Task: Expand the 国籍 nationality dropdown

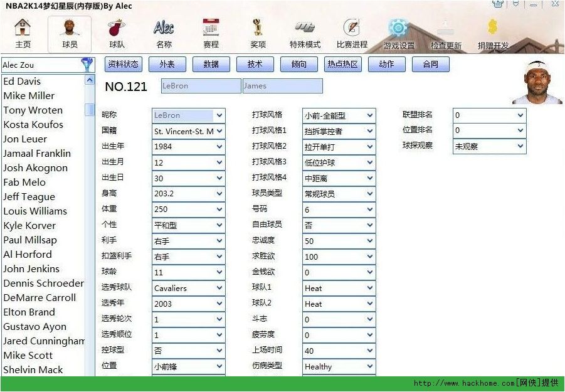Action: 219,131
